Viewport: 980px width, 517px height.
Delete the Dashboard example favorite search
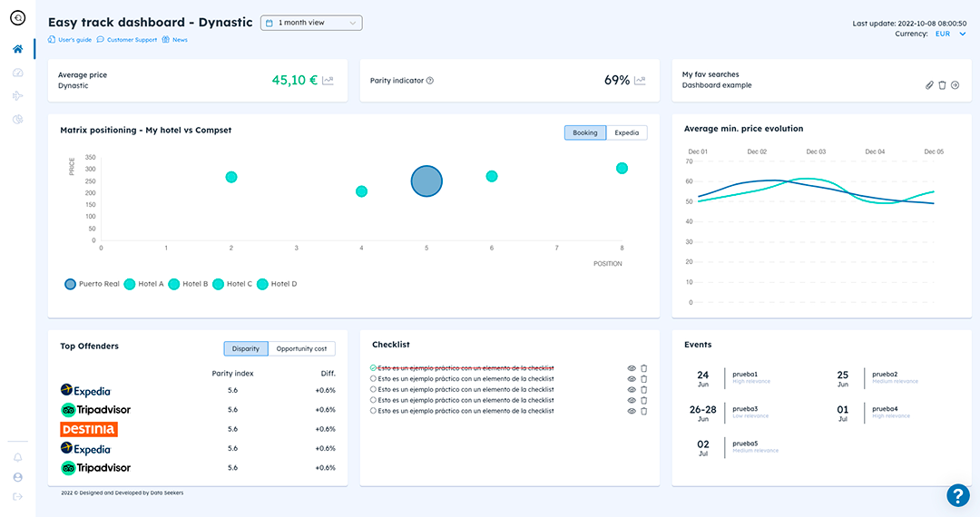tap(943, 85)
